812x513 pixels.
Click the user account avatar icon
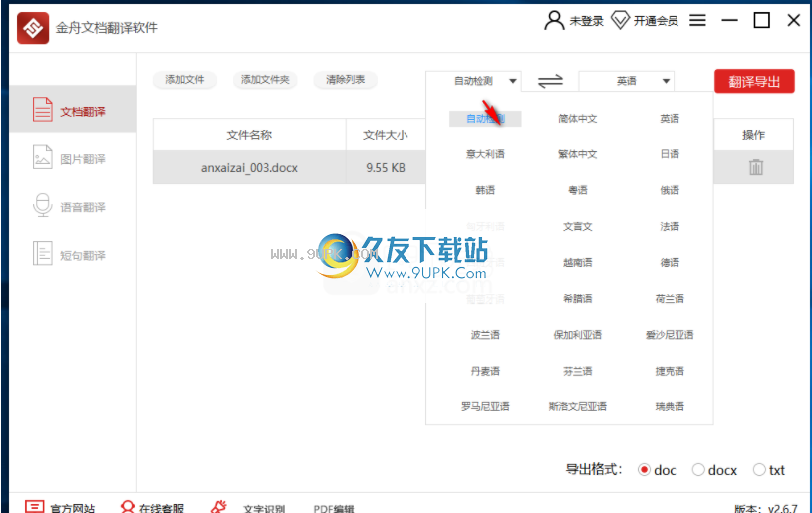554,20
